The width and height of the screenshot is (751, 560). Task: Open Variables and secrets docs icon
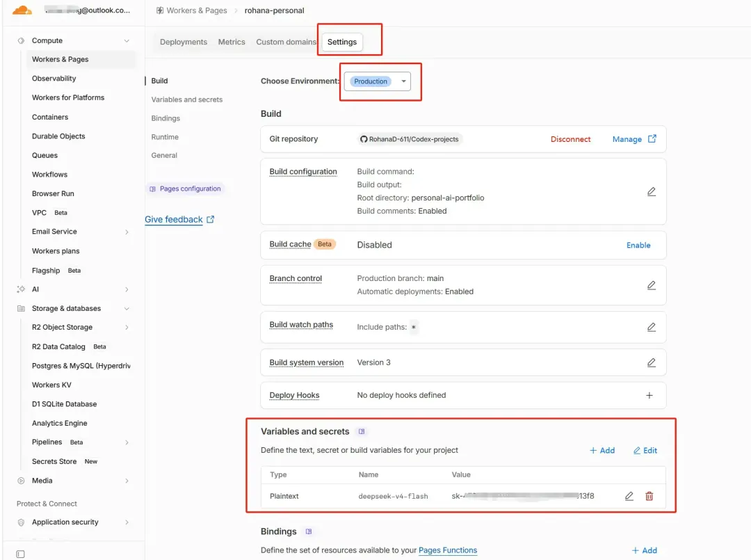(362, 431)
